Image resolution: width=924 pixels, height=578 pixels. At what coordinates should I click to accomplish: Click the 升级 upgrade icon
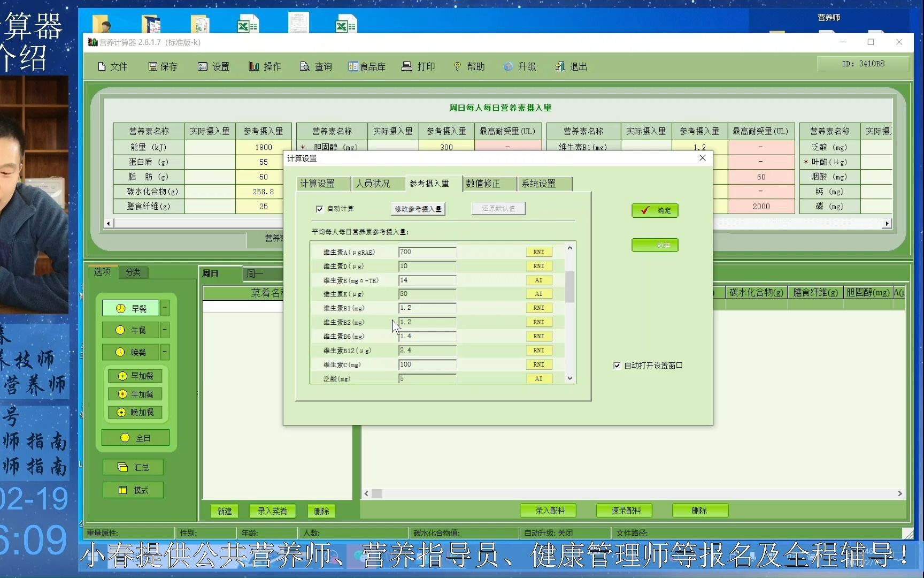pos(520,66)
